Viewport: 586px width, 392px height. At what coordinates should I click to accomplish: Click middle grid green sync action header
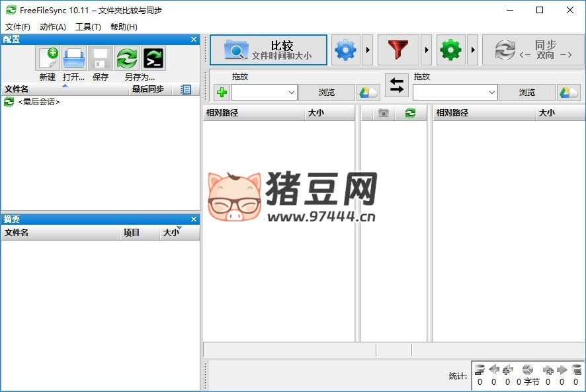click(x=410, y=113)
